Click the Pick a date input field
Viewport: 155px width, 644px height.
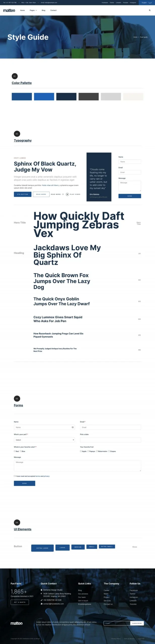(110, 440)
